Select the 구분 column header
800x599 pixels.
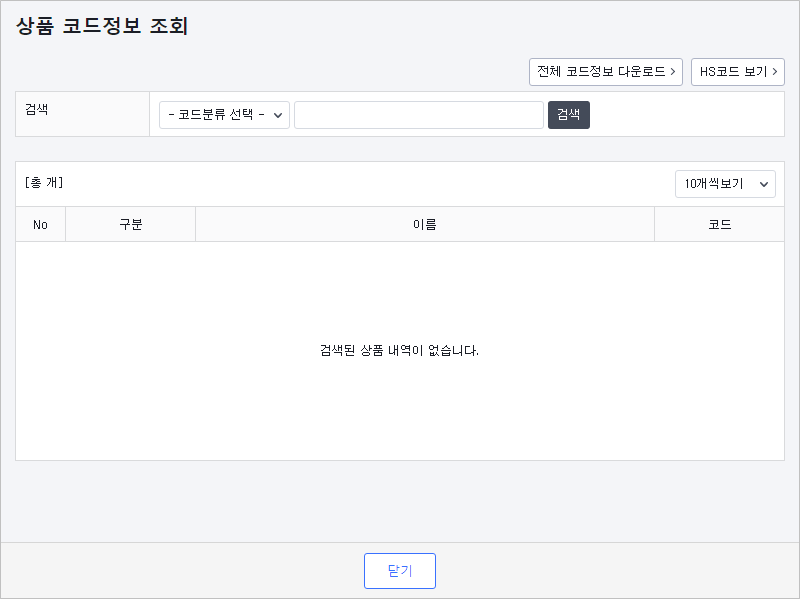pos(131,224)
